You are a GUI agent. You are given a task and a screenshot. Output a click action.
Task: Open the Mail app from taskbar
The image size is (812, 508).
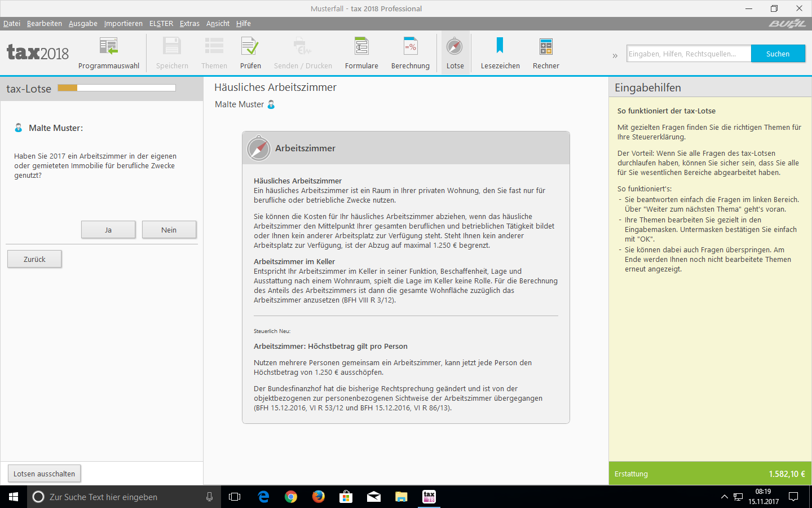click(374, 497)
